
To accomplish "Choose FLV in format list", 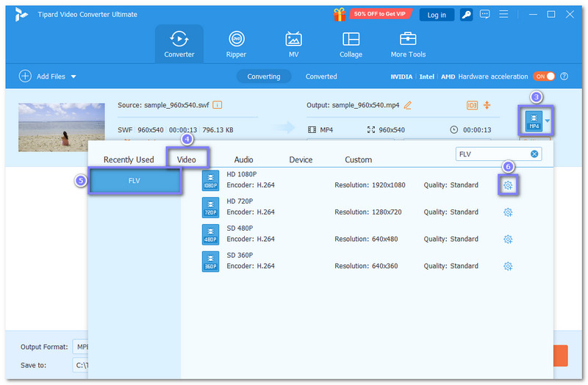I will (x=135, y=181).
